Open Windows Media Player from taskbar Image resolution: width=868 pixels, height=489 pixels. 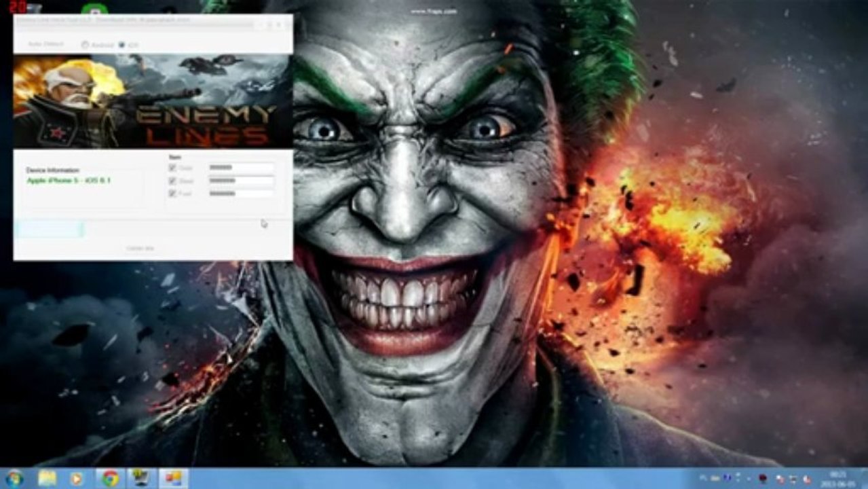coord(76,479)
